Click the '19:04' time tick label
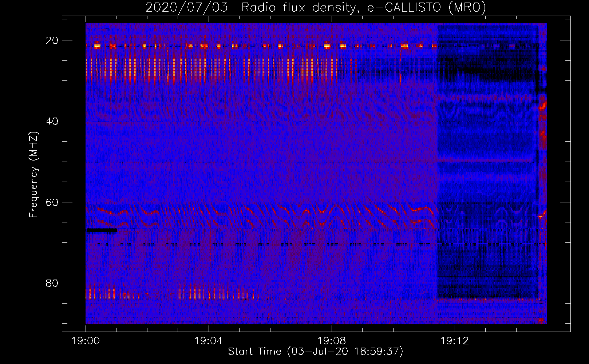 209,341
